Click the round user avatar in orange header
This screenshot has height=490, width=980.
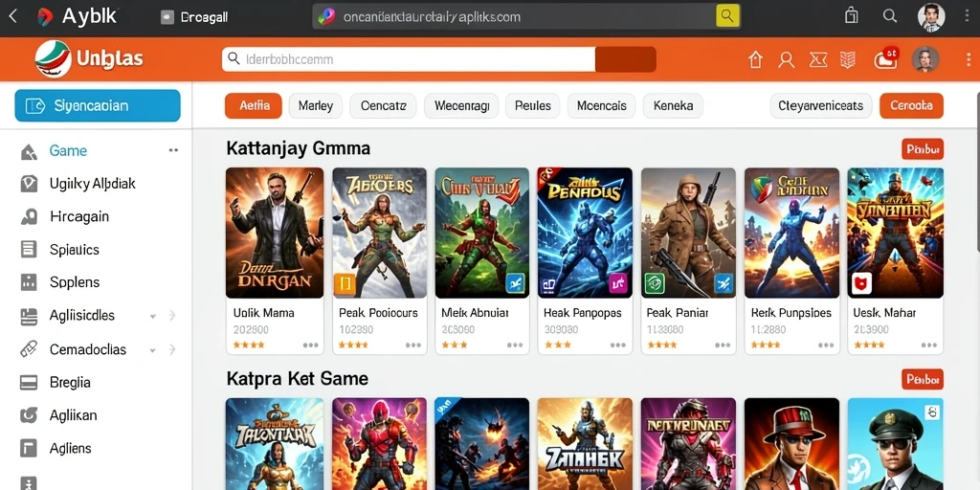pyautogui.click(x=925, y=59)
